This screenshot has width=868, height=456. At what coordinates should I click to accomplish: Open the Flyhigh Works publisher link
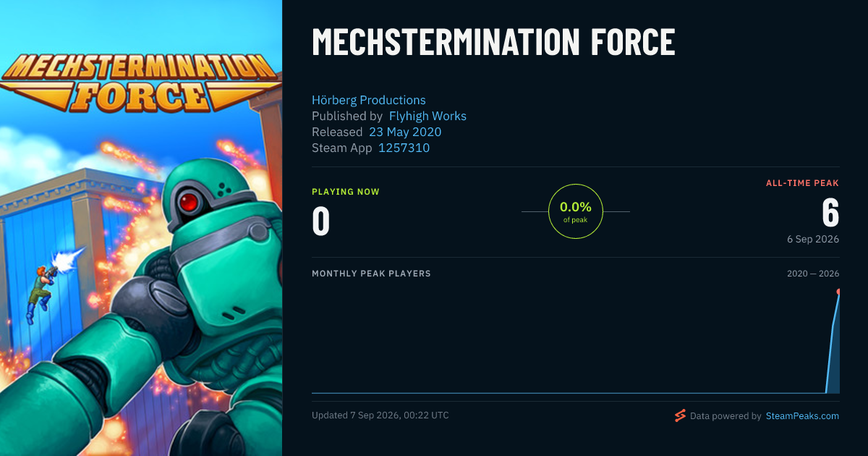427,116
